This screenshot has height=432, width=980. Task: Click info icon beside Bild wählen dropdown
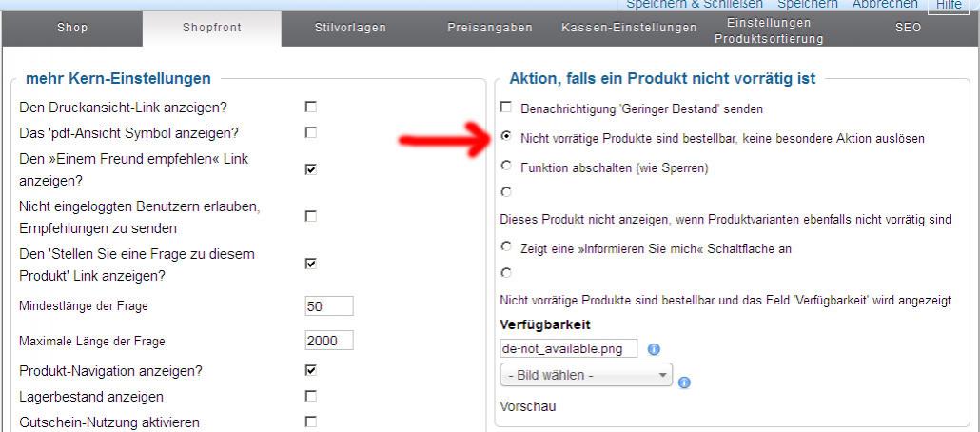(x=684, y=383)
